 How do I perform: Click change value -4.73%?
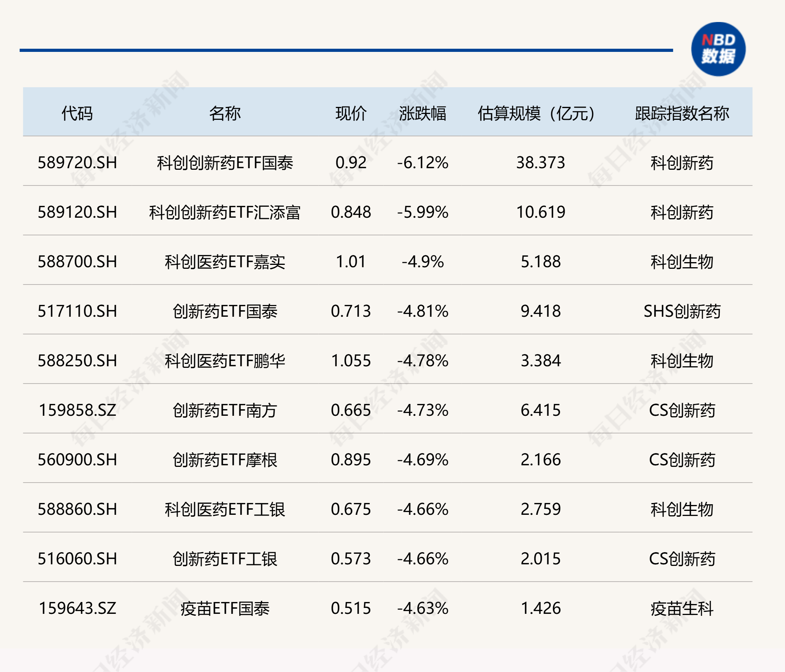point(423,410)
